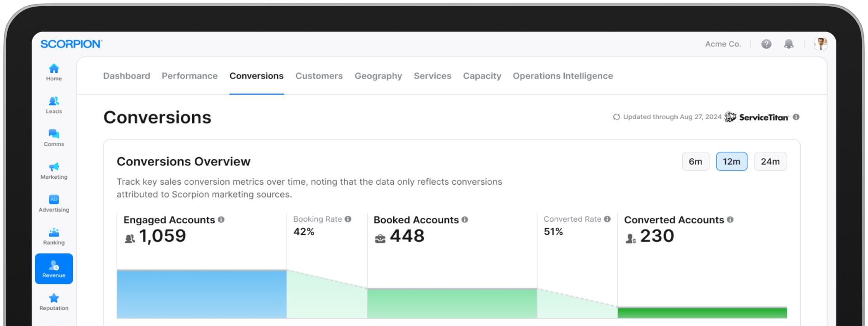Viewport: 868px width, 326px height.
Task: Open the user profile avatar
Action: 820,44
